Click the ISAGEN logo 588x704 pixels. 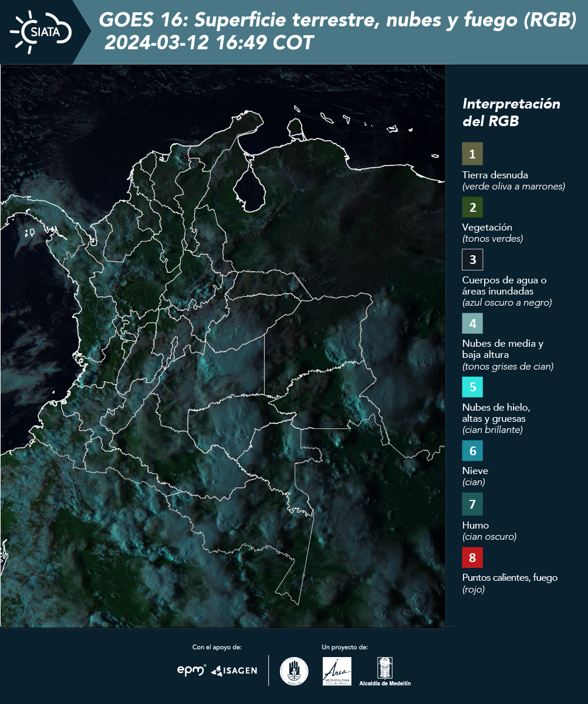tap(234, 671)
